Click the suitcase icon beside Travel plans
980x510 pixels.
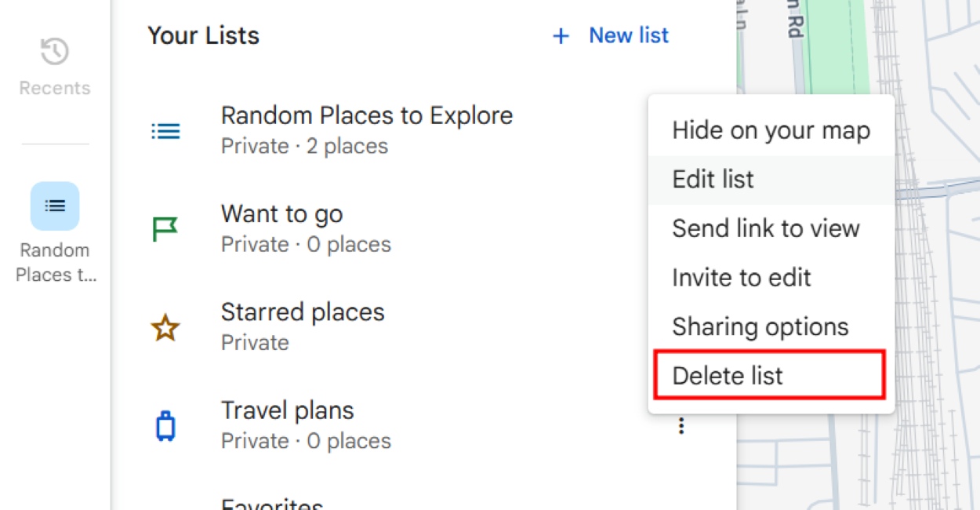coord(165,424)
